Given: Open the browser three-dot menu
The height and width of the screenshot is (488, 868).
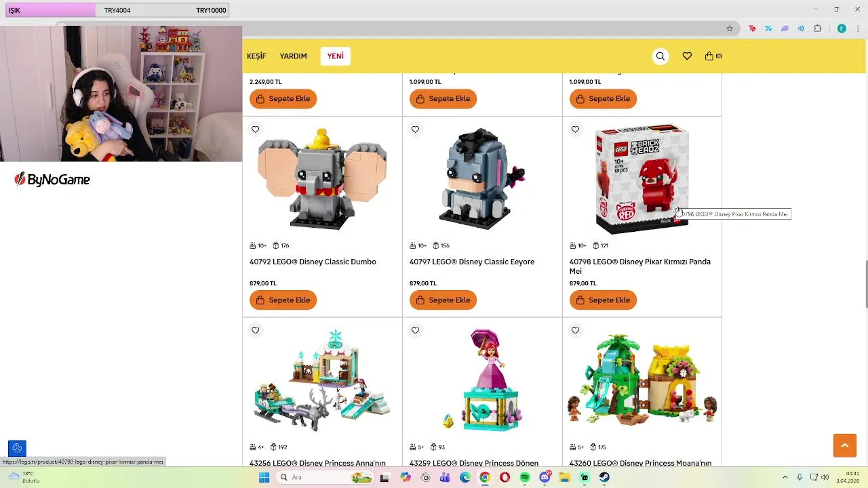Looking at the screenshot, I should [x=857, y=28].
